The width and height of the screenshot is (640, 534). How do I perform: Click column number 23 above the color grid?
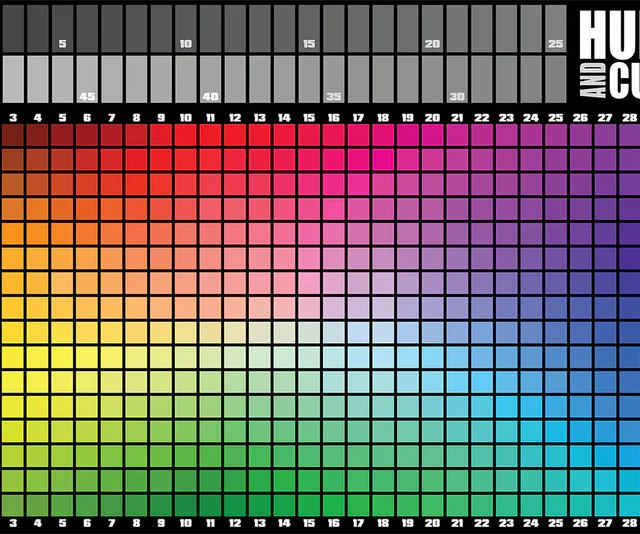click(x=506, y=118)
